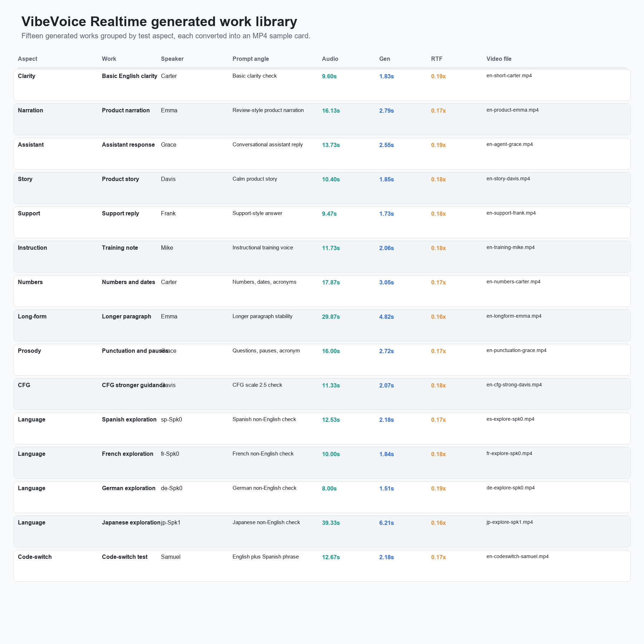Click the Prosody aspect label
This screenshot has width=644, height=644.
pyautogui.click(x=29, y=351)
